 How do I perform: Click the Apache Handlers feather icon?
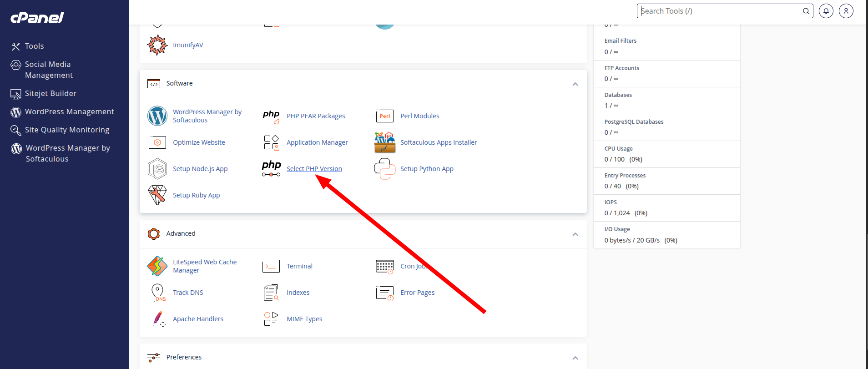(x=158, y=319)
